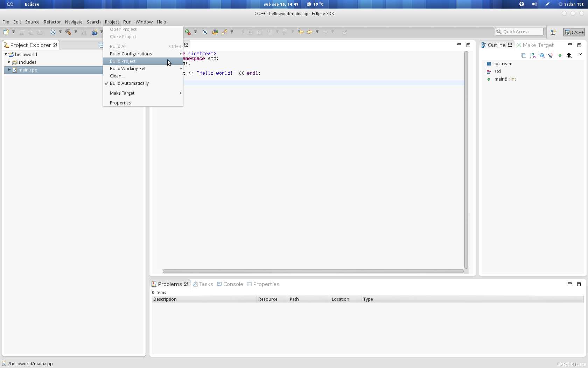
Task: Toggle alphabetical sort in Outline
Action: (x=533, y=55)
